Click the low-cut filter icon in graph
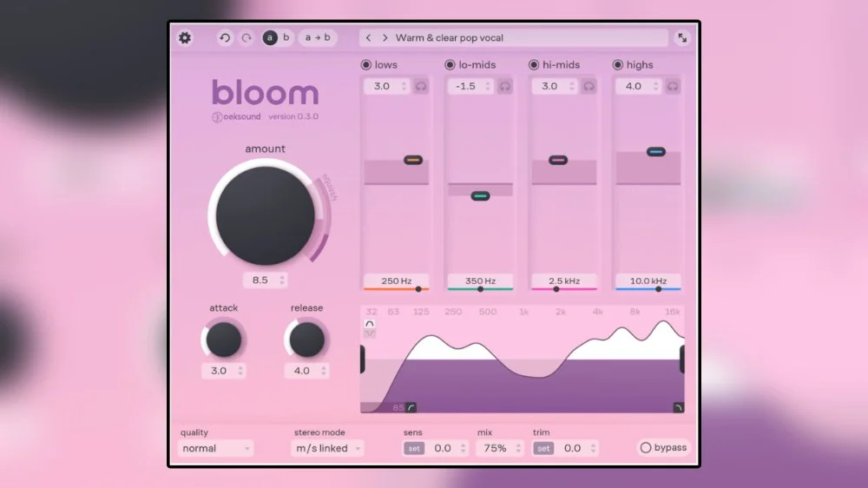Viewport: 868px width, 488px height. (411, 408)
